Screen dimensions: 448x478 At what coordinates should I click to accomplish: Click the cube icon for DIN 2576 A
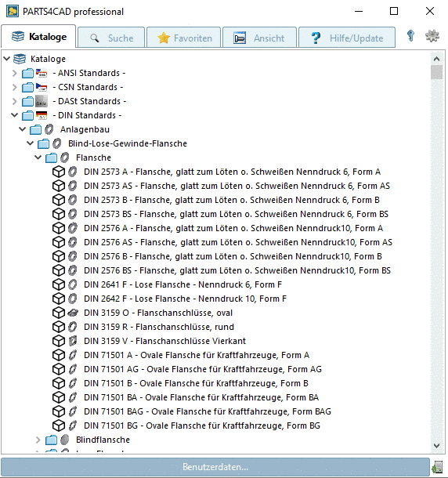[x=59, y=228]
